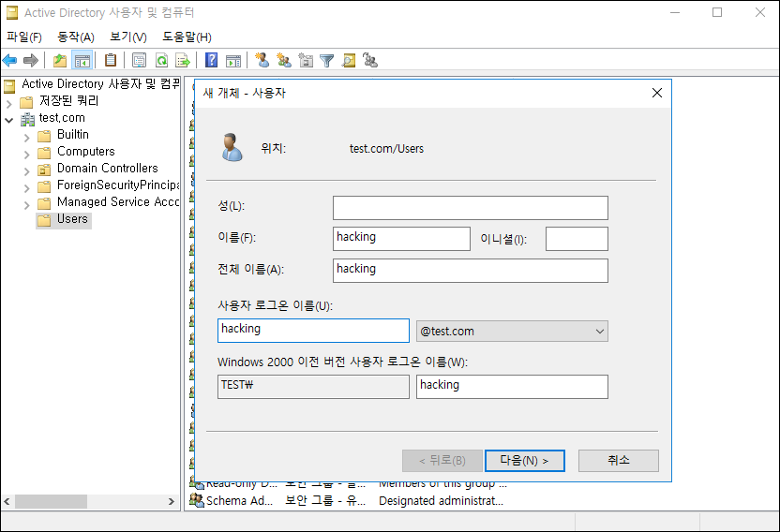Select Builtin container in tree

(72, 134)
